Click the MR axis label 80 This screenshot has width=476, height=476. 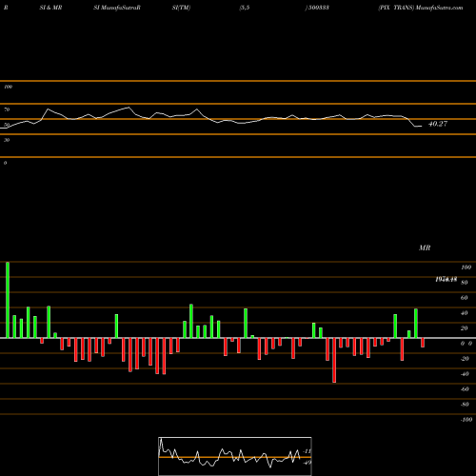coord(465,283)
